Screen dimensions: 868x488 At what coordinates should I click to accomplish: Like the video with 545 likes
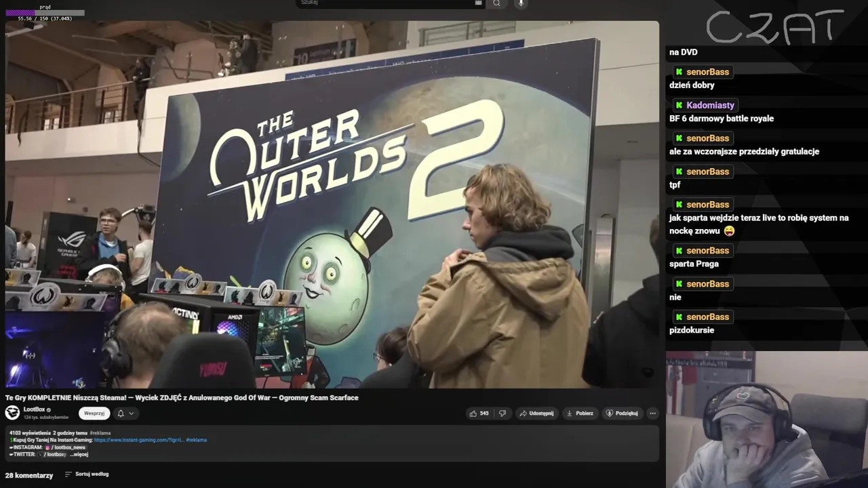pyautogui.click(x=479, y=413)
